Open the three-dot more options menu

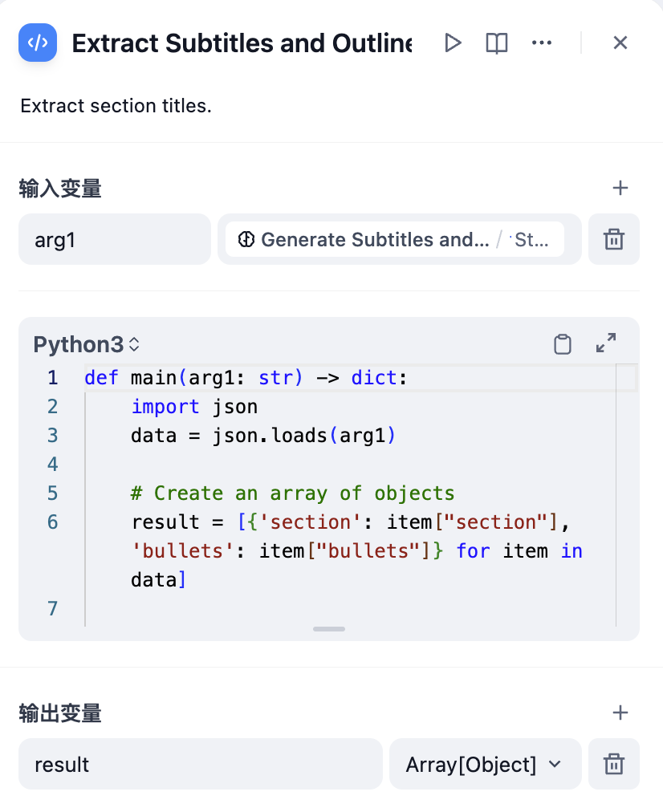[542, 43]
